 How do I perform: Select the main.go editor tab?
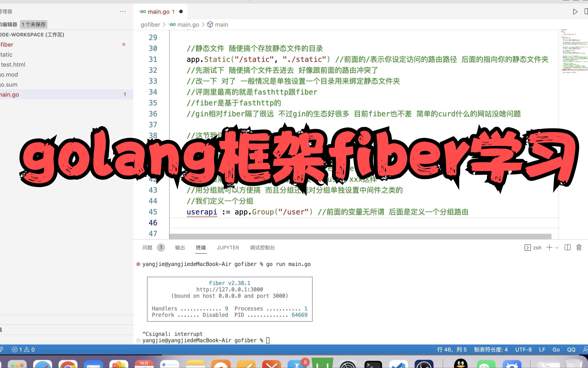pyautogui.click(x=158, y=11)
